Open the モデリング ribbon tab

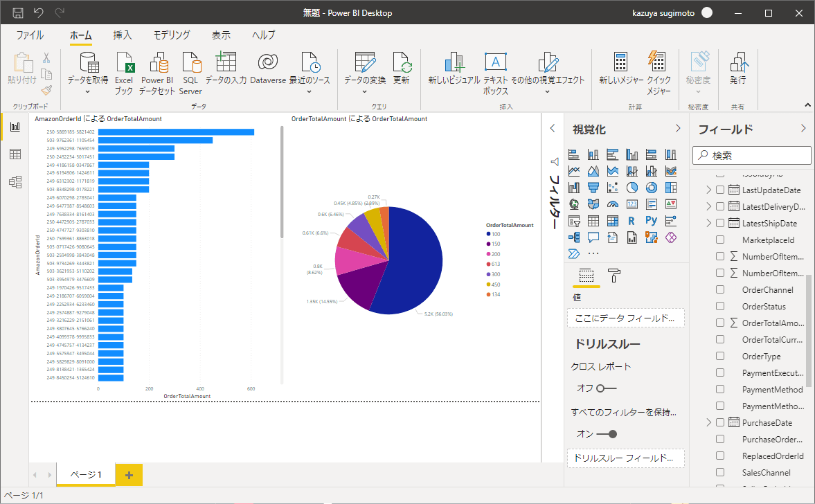tap(172, 35)
